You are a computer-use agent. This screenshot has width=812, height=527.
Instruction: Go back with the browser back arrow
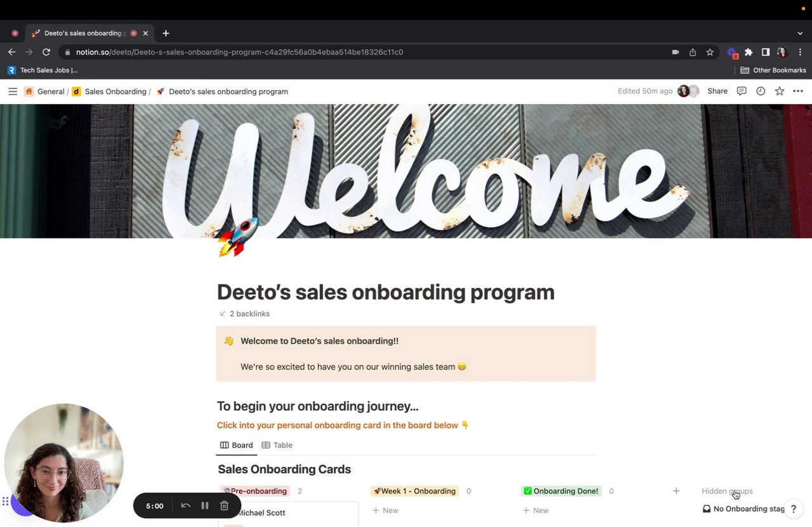click(11, 52)
